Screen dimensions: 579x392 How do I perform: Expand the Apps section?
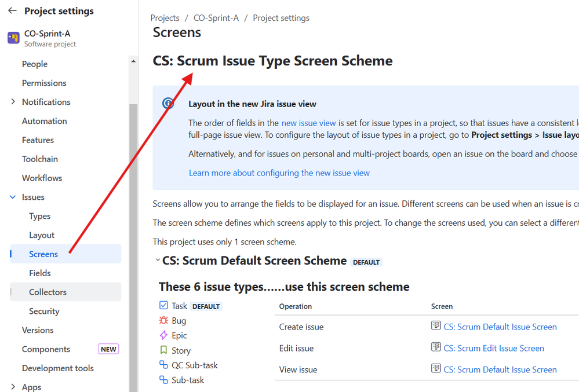click(13, 387)
